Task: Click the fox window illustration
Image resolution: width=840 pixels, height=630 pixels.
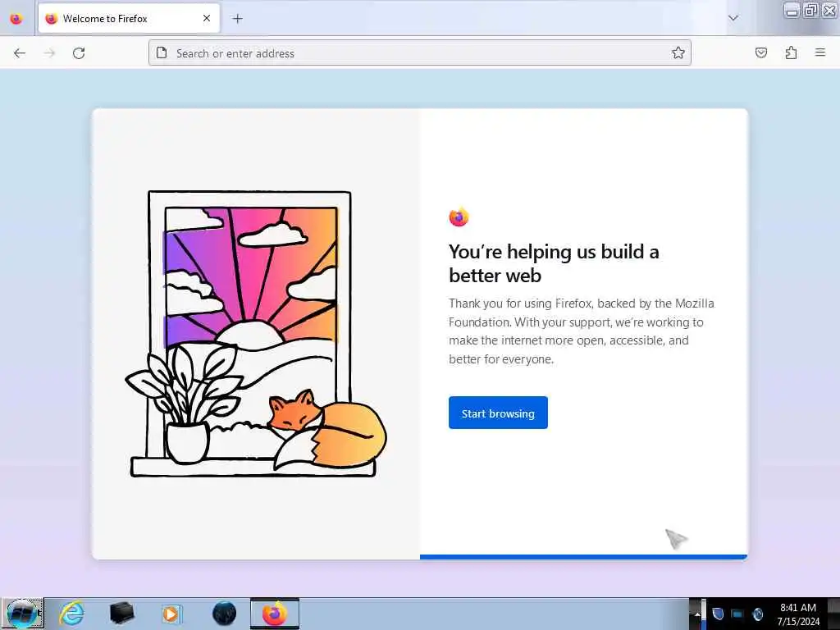Action: coord(256,334)
